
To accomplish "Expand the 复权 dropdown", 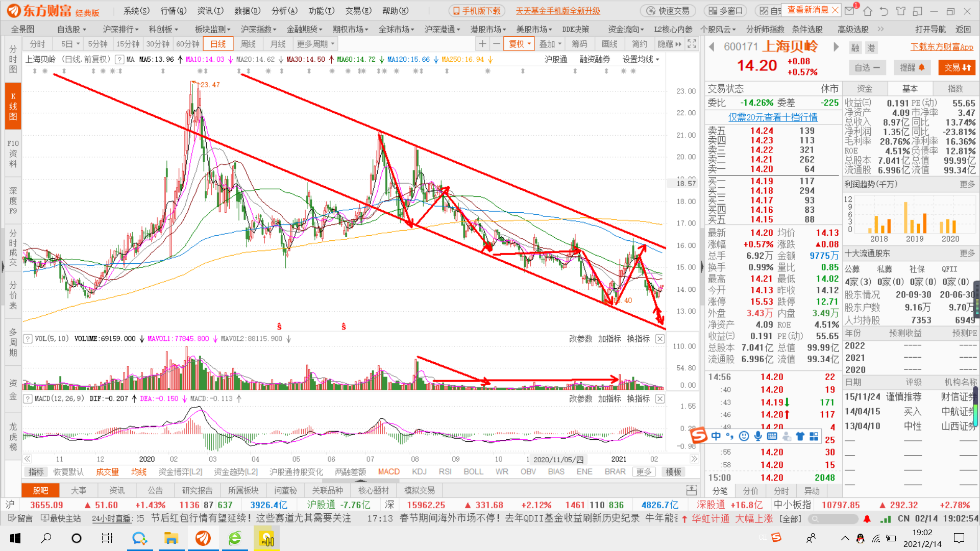I will click(x=519, y=44).
